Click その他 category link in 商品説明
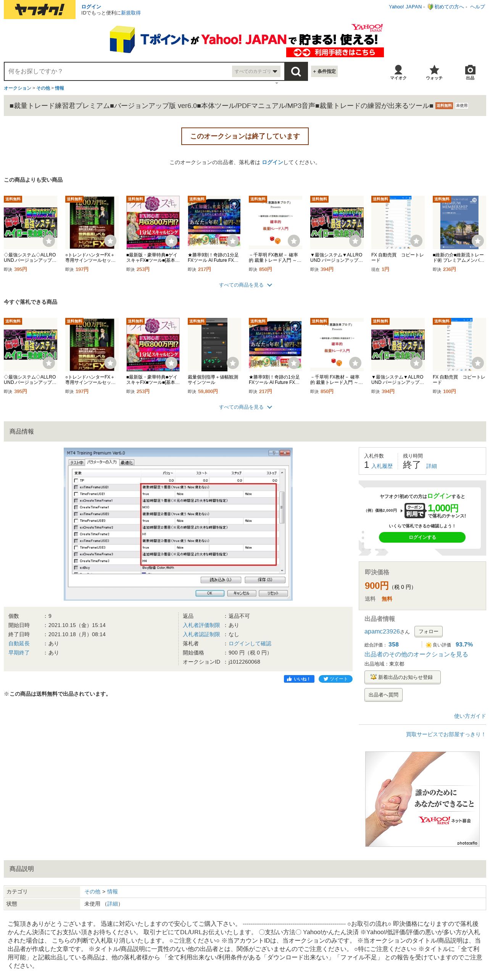Viewport: 490px width, 980px height. pyautogui.click(x=92, y=892)
